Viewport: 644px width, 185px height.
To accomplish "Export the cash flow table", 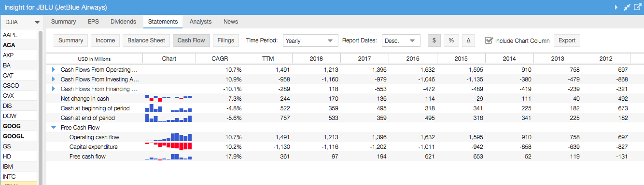I will pos(567,40).
